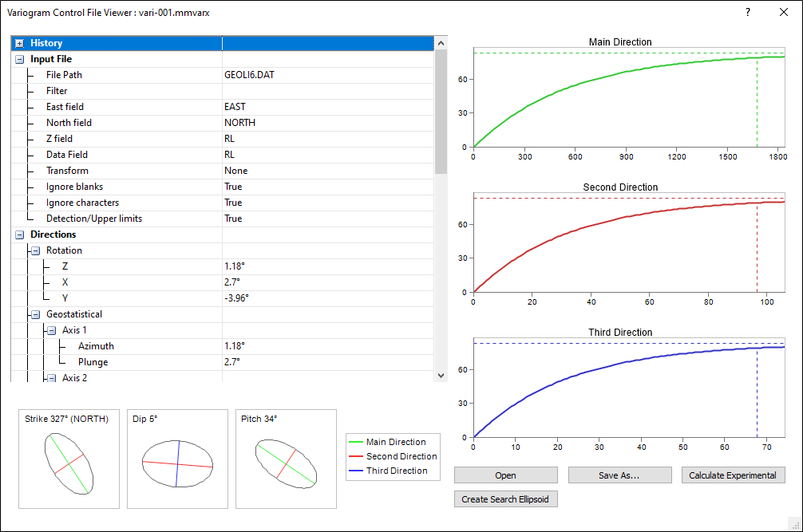Collapse the Axis 1 node
Image resolution: width=803 pixels, height=532 pixels.
[51, 330]
